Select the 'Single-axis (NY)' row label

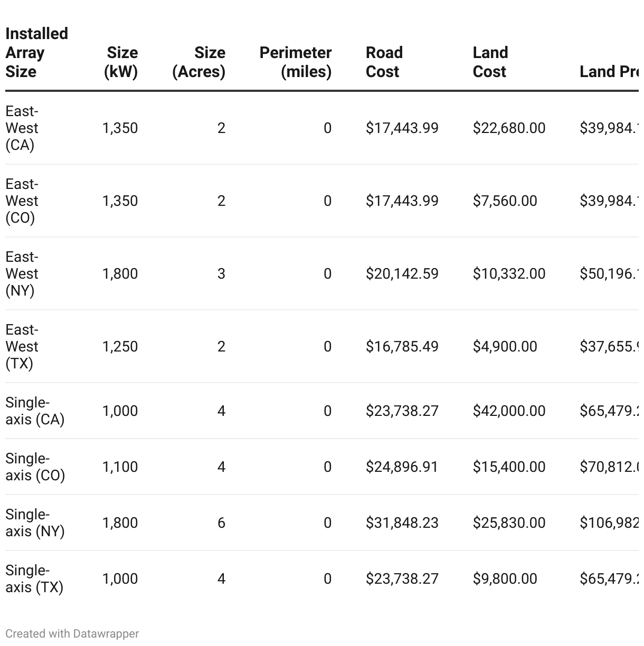[35, 523]
